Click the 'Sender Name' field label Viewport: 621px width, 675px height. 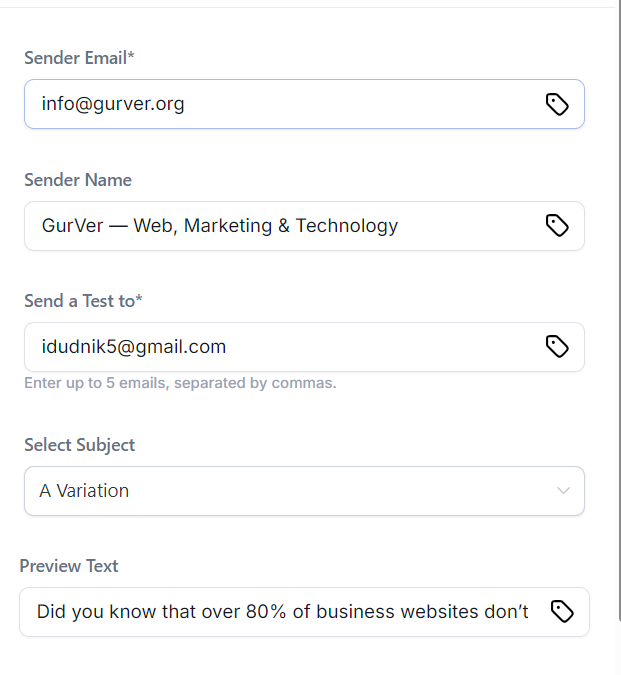coord(78,180)
